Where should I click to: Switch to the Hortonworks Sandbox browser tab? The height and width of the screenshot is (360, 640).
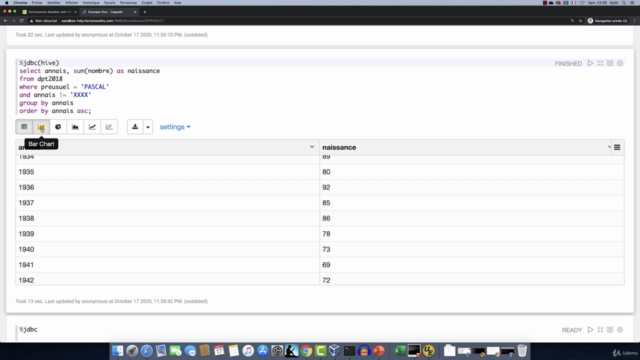[49, 12]
